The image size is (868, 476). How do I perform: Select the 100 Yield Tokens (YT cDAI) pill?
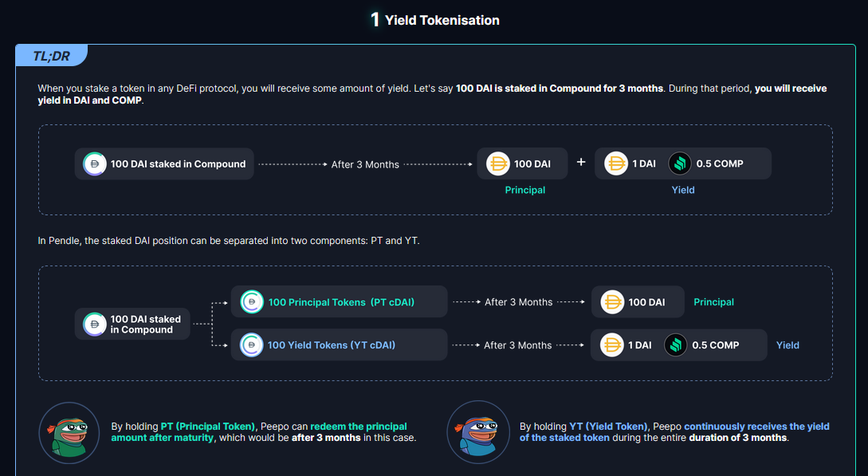click(339, 344)
